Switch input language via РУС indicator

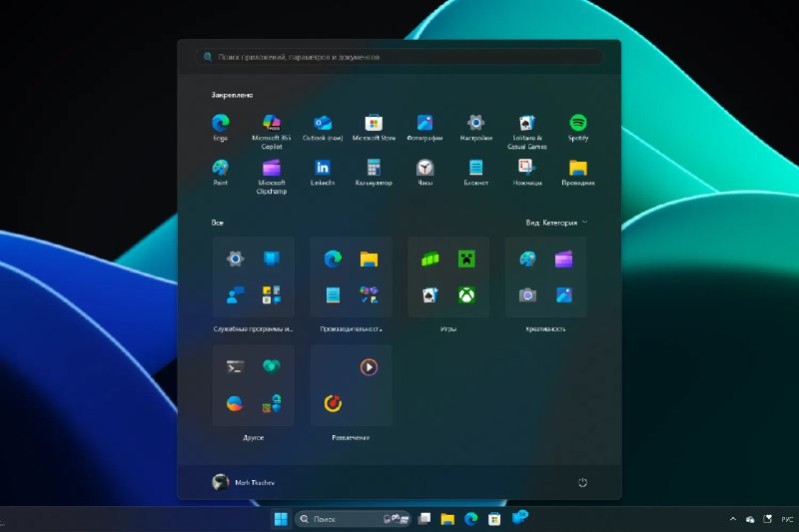pos(787,519)
